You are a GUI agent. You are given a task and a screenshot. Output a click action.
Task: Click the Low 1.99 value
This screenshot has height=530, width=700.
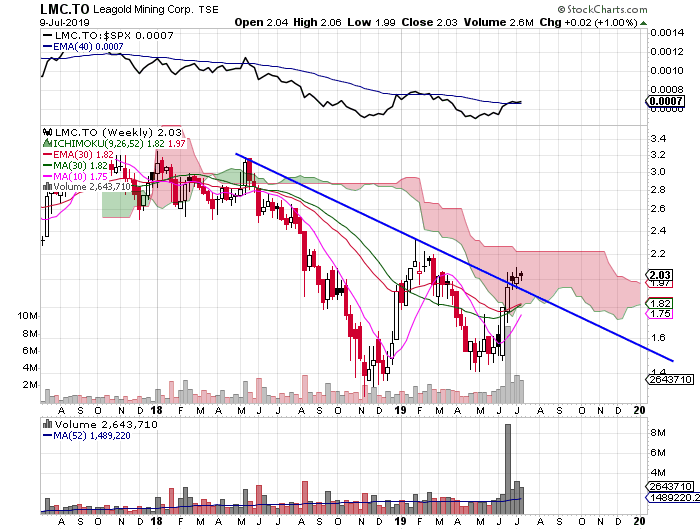point(371,22)
